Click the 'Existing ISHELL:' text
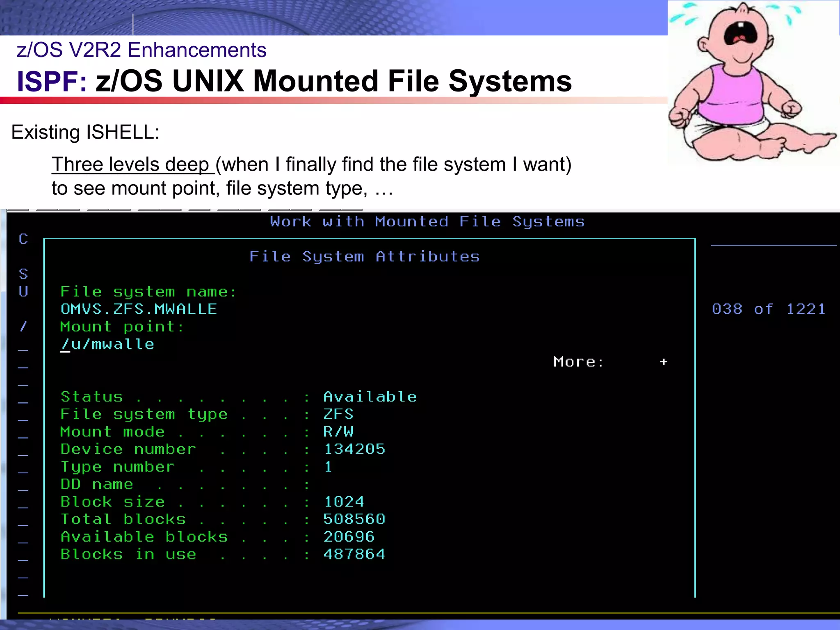The image size is (840, 630). (85, 132)
